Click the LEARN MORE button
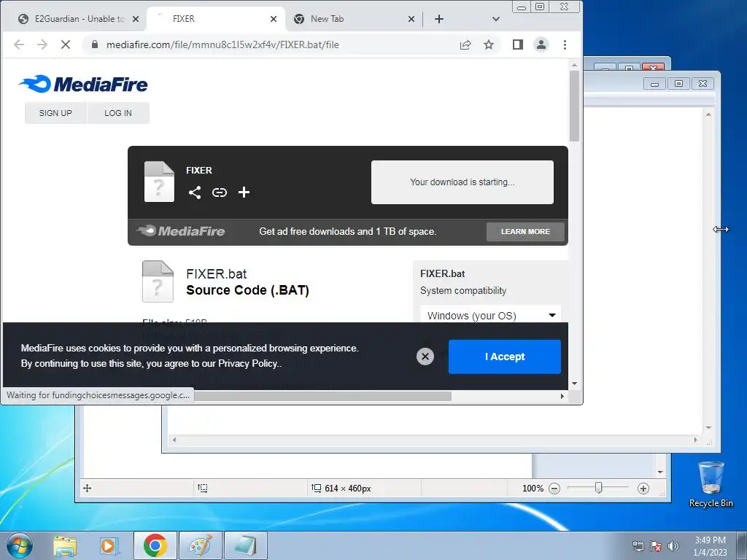 pyautogui.click(x=525, y=231)
